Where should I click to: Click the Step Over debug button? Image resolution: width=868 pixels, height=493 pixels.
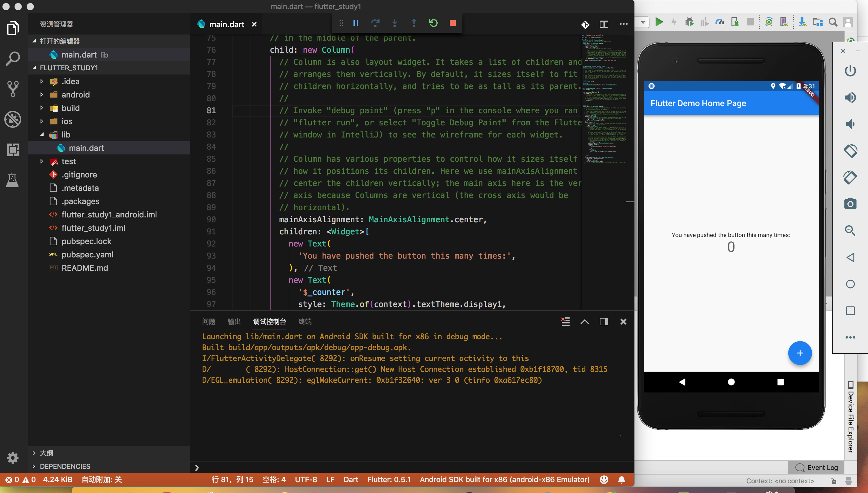click(x=375, y=23)
